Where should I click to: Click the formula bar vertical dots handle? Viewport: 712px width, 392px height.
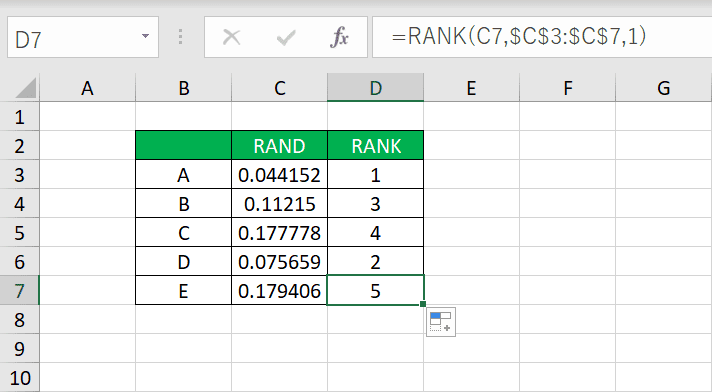(x=181, y=37)
